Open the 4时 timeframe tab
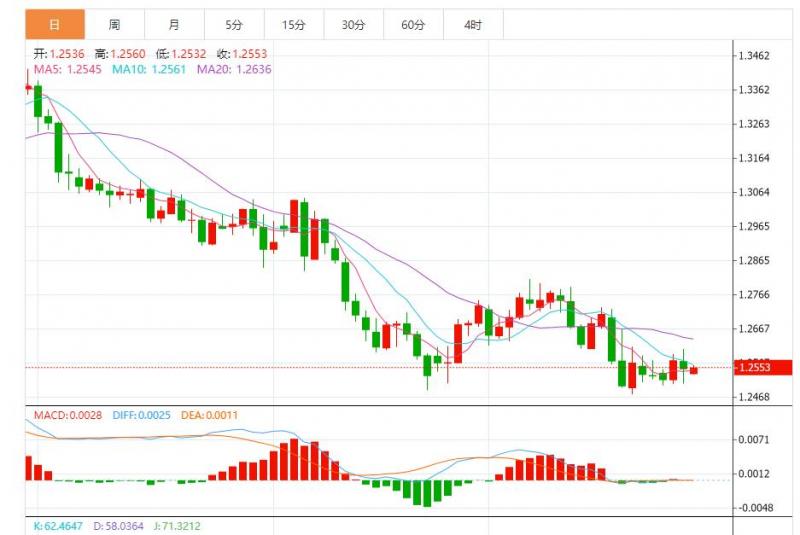 click(473, 24)
